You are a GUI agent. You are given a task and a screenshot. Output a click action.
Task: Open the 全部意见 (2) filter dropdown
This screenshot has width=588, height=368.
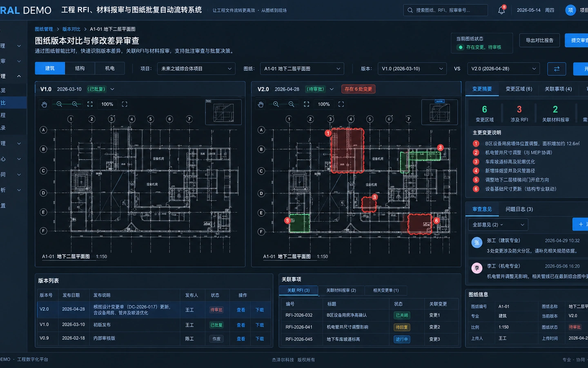point(498,224)
